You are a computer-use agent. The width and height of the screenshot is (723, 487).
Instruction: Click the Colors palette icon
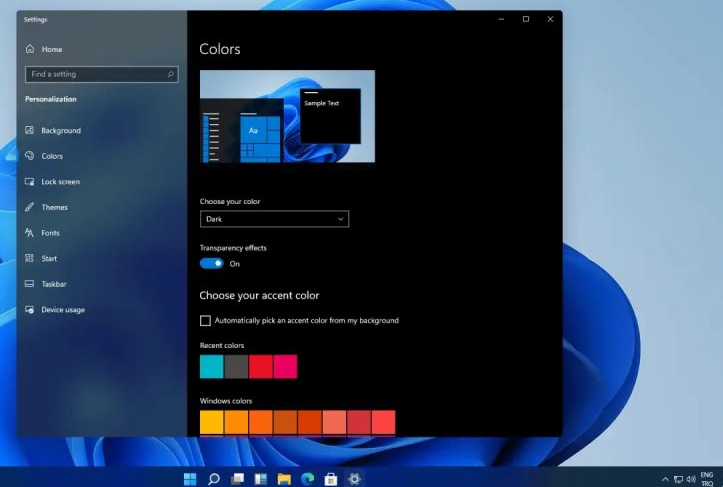click(30, 155)
